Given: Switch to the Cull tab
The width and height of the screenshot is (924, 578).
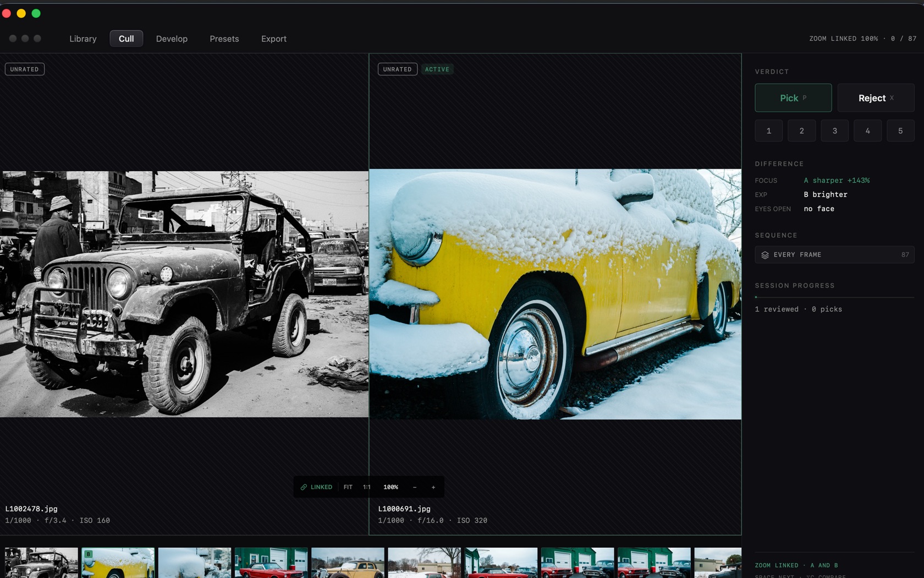Looking at the screenshot, I should [127, 39].
